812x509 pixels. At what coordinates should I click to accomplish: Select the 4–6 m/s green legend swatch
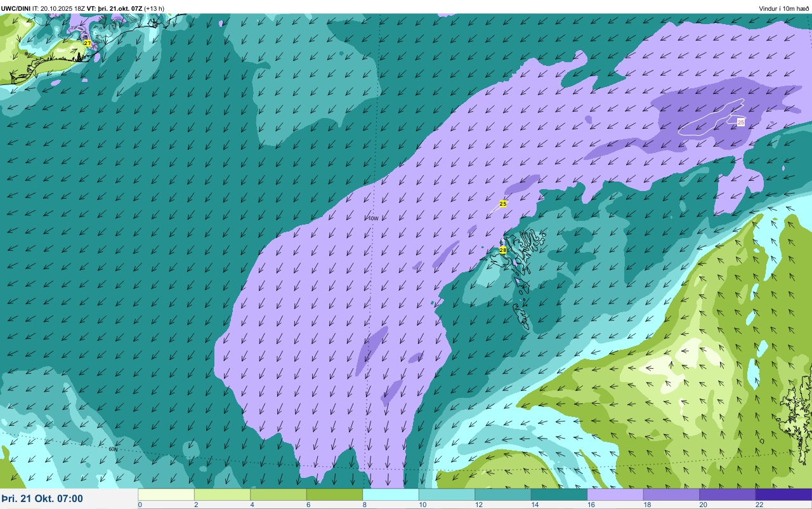278,494
